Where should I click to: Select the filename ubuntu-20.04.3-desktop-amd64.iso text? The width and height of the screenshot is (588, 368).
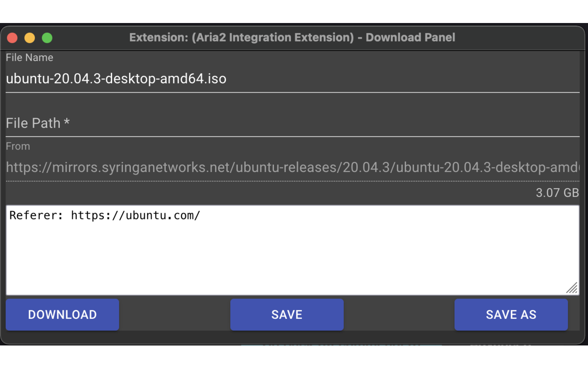tap(116, 79)
